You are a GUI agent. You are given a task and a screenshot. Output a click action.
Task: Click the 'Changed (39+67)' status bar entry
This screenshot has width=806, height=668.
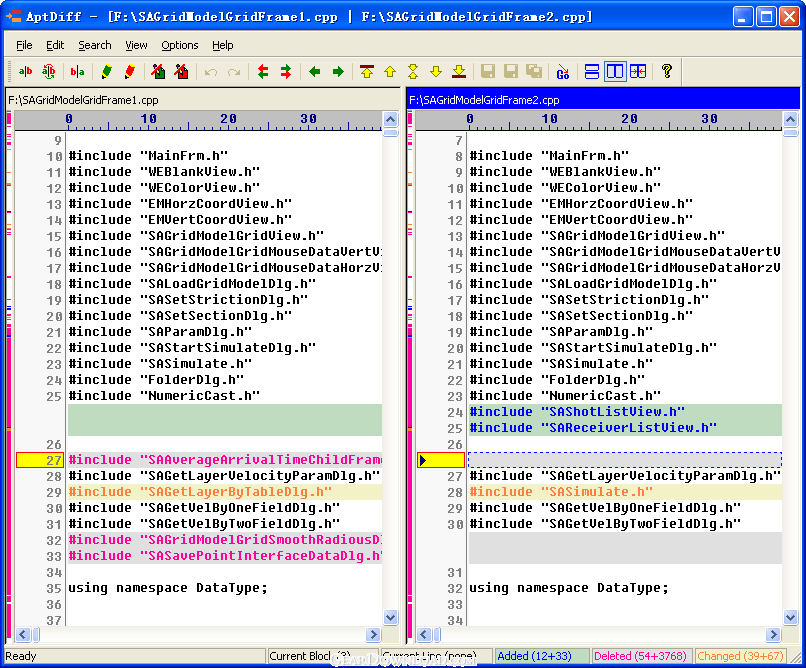click(x=741, y=656)
